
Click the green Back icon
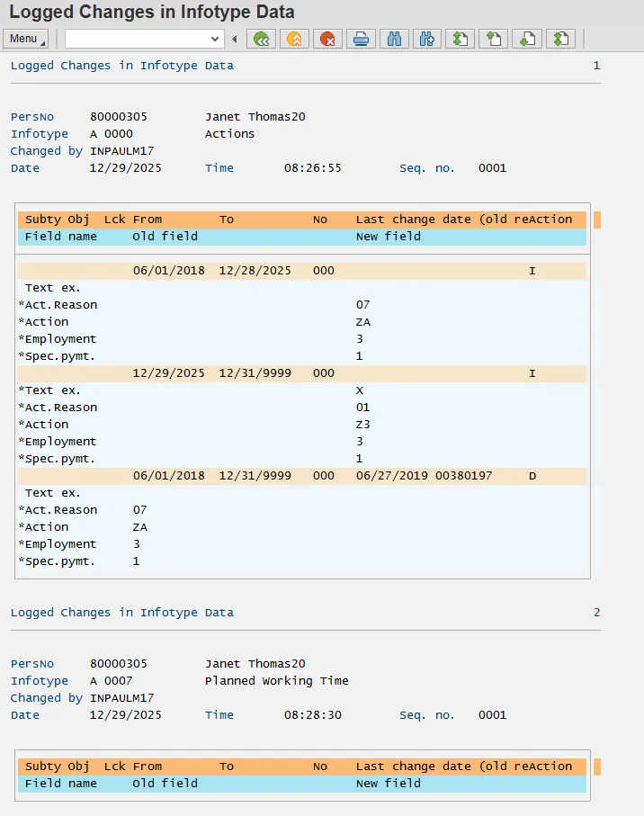pos(261,39)
